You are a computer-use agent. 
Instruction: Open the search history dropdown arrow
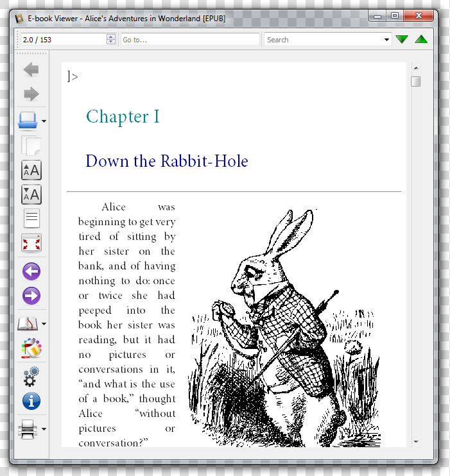pyautogui.click(x=386, y=40)
